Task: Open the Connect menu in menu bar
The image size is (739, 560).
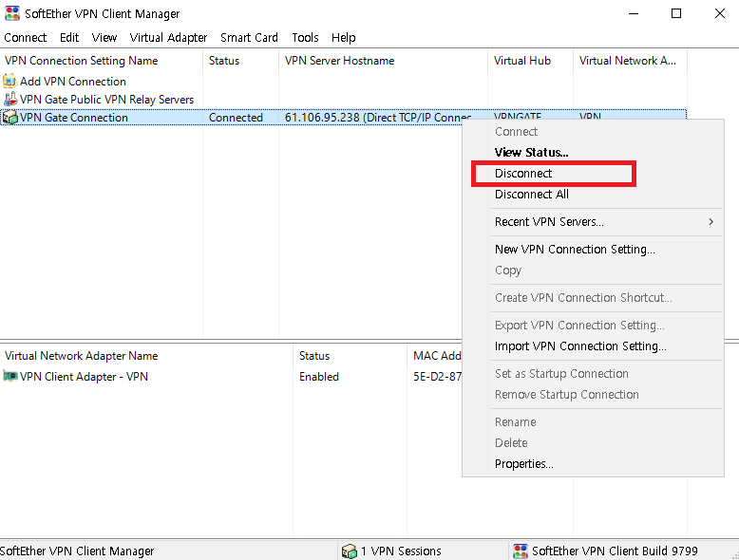Action: (x=26, y=38)
